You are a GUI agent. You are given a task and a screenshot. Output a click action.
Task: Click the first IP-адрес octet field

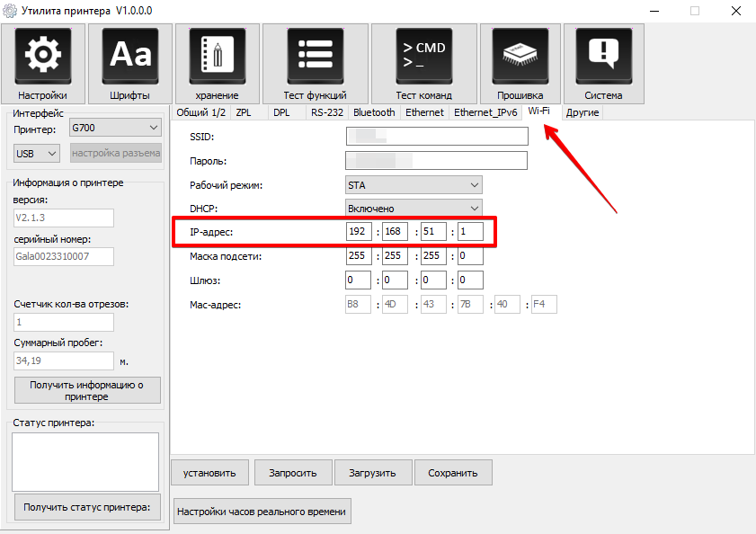pos(360,232)
